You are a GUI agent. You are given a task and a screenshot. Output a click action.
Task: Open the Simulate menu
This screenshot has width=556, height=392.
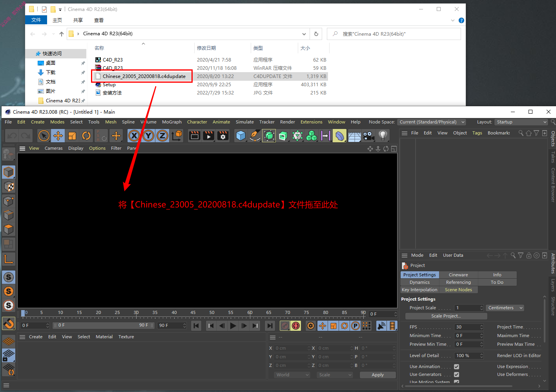coord(244,122)
